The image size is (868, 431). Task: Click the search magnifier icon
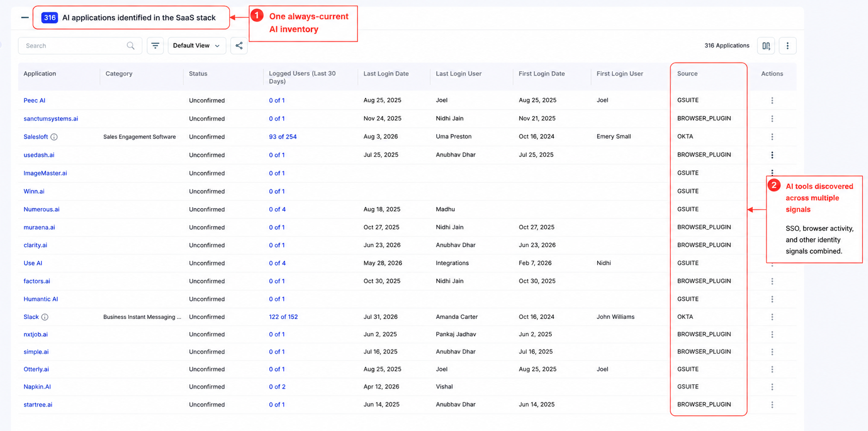click(x=130, y=46)
